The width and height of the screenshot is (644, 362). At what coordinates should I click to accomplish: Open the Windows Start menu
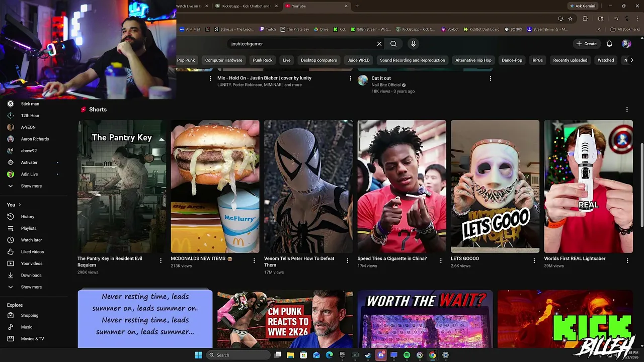(x=198, y=355)
